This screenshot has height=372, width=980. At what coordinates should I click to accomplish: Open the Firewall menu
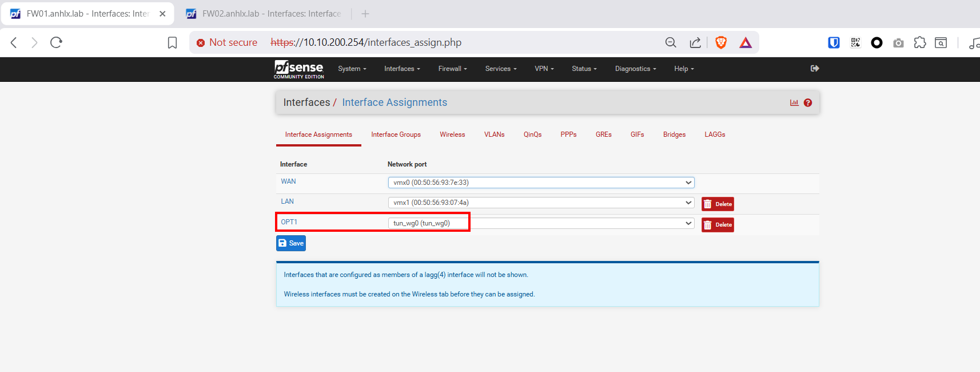[x=452, y=69]
